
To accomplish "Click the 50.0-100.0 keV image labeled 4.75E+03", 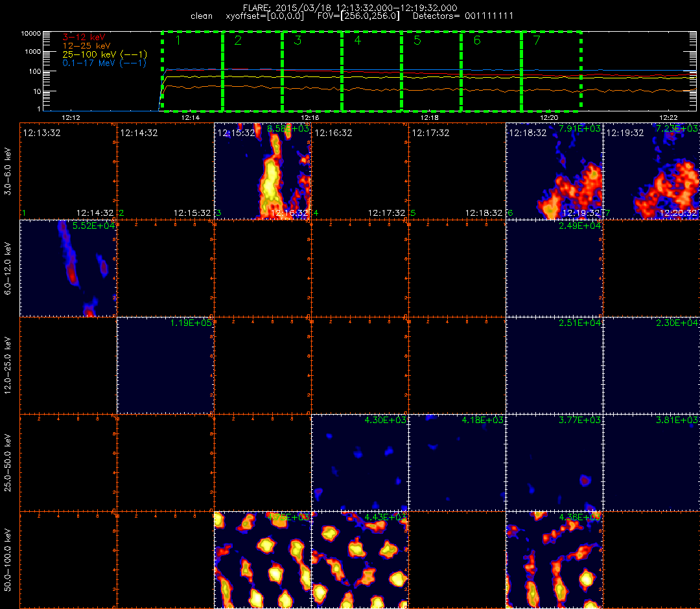I will pos(262,560).
